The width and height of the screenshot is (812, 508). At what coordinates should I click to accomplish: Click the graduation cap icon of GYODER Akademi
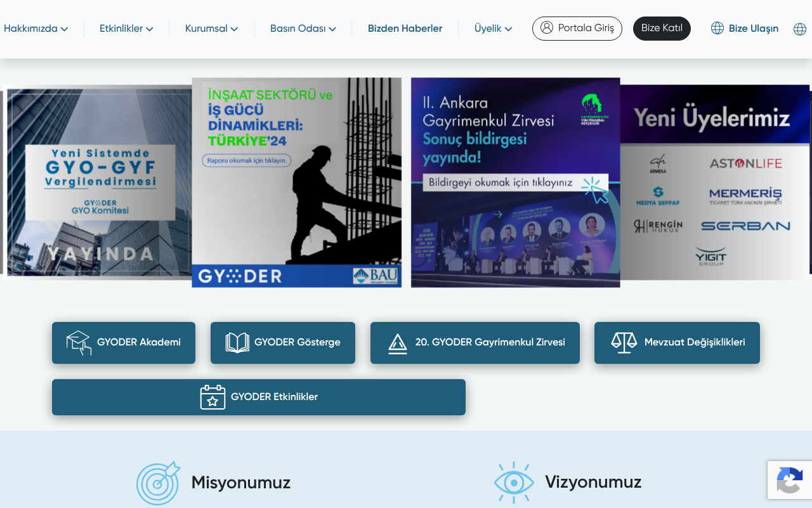79,342
